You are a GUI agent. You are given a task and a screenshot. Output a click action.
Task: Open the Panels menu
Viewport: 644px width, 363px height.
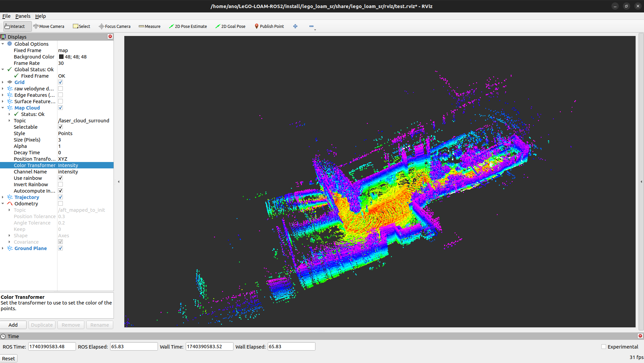(x=23, y=16)
